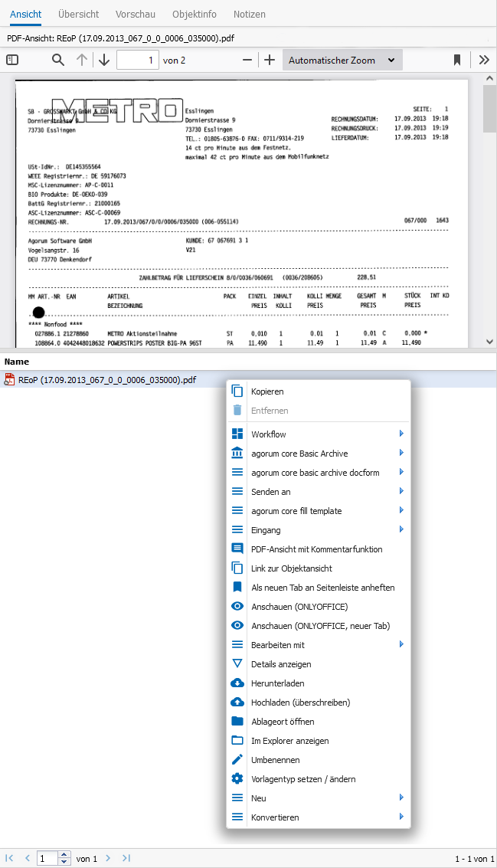The image size is (497, 868).
Task: Expand agorum core Basic Archive submenu arrow
Action: pyautogui.click(x=401, y=453)
